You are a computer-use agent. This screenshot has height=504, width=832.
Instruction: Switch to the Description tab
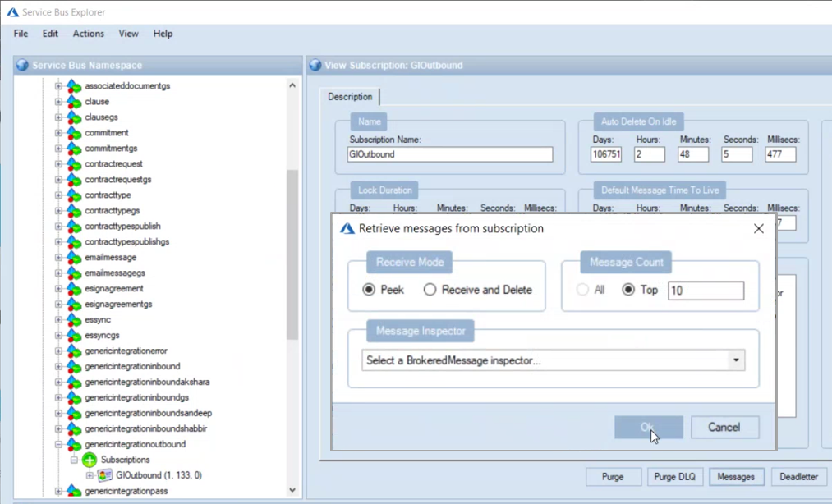click(x=350, y=97)
